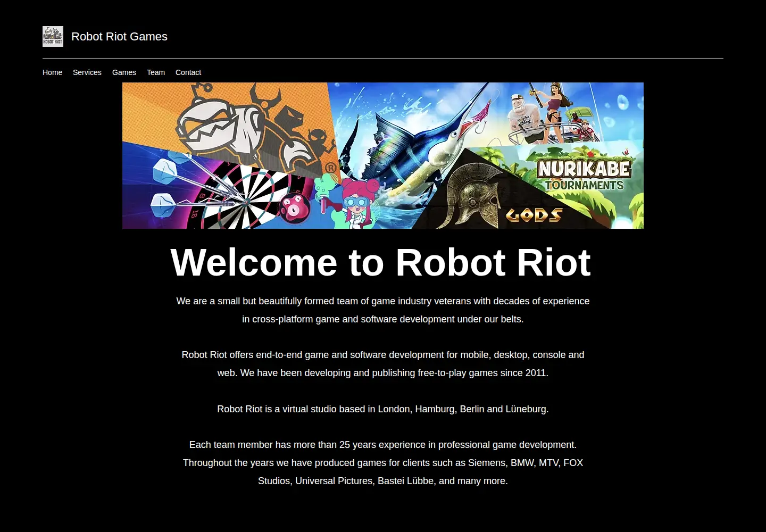Click the sentence about the virtual studio locations
Screen dimensions: 766x532
pyautogui.click(x=383, y=409)
